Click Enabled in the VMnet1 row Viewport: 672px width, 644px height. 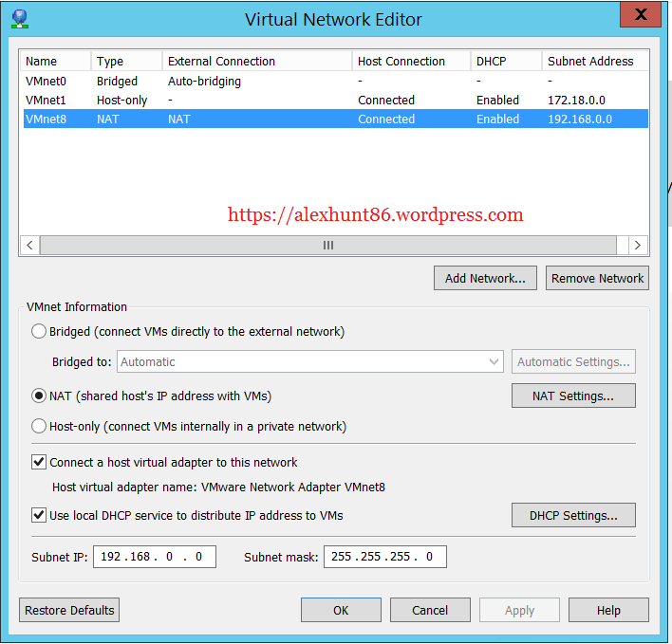coord(497,101)
